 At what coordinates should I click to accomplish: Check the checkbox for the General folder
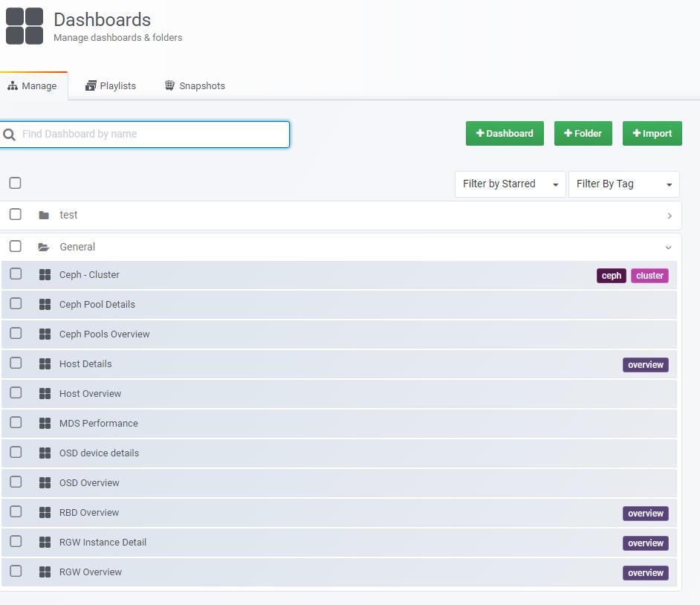coord(15,246)
